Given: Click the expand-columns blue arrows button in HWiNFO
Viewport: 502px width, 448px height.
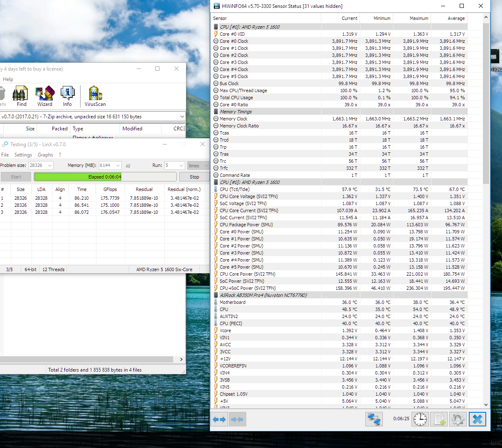Looking at the screenshot, I should coord(219,419).
